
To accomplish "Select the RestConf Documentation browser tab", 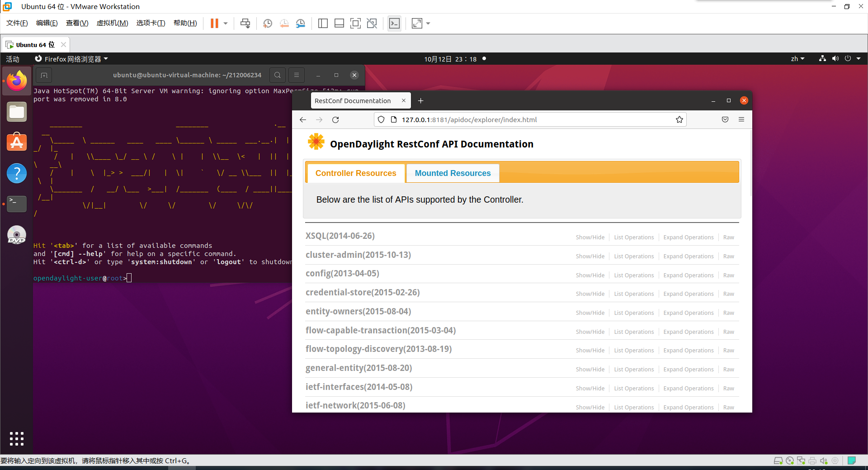I will tap(353, 101).
